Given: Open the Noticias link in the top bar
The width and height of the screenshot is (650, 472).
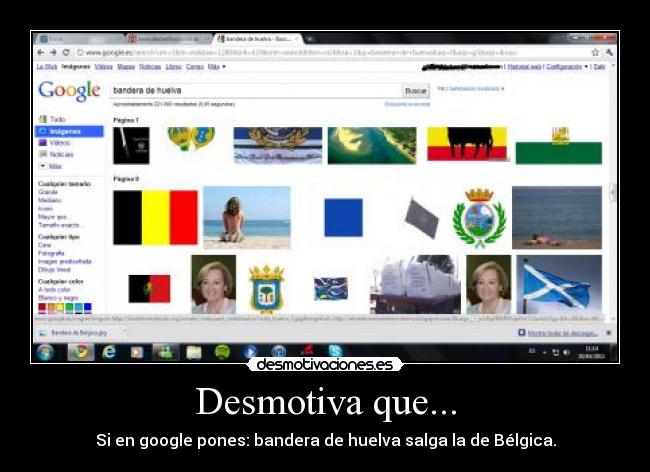Looking at the screenshot, I should click(150, 66).
